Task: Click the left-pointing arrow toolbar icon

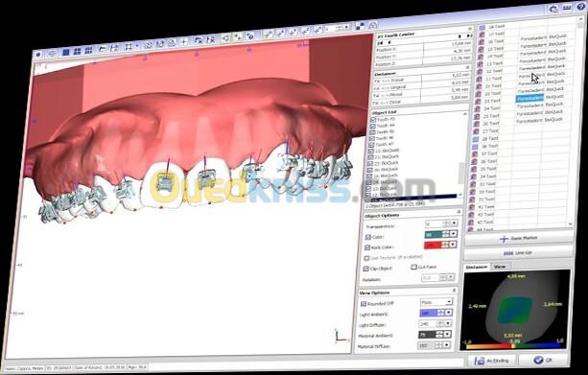Action: tap(225, 38)
